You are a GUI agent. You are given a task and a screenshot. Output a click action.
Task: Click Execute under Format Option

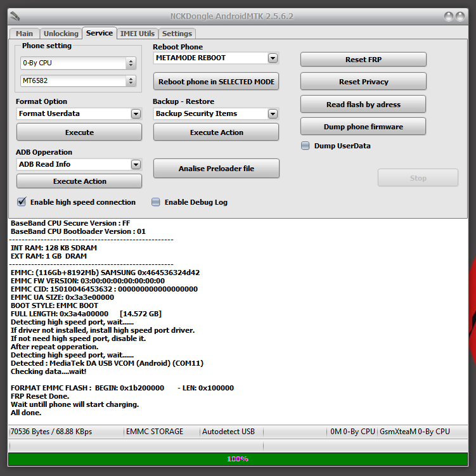(x=79, y=132)
